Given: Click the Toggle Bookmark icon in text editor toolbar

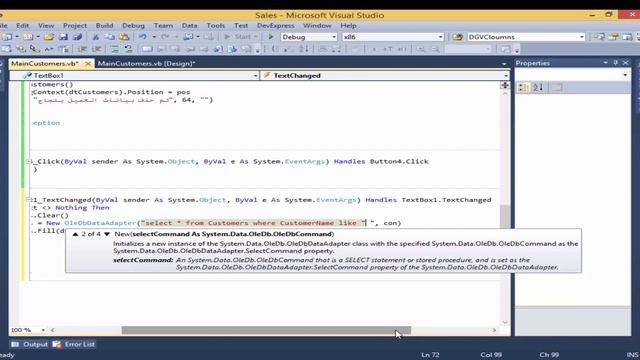Looking at the screenshot, I should (x=147, y=49).
